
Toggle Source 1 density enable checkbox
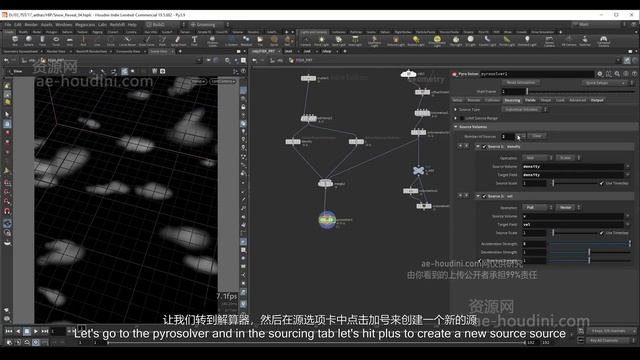484,147
